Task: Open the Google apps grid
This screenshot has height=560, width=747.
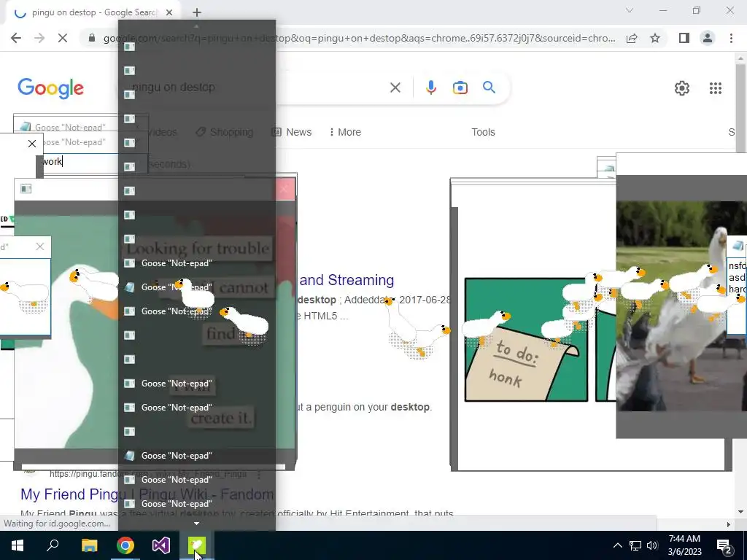Action: [x=715, y=88]
